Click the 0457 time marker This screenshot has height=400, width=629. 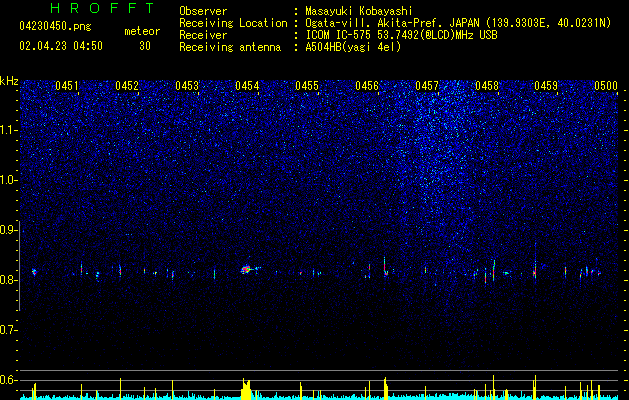pos(427,86)
